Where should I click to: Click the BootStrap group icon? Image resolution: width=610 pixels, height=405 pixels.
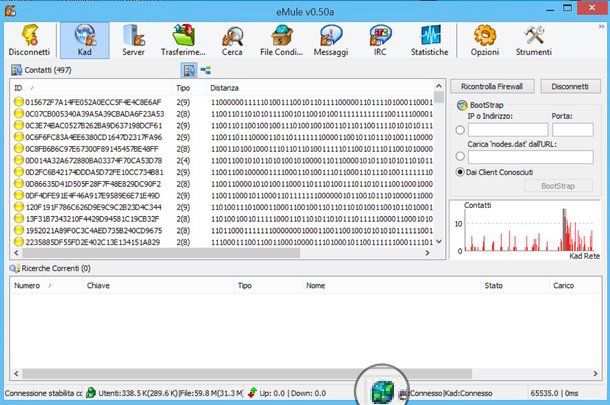tap(462, 105)
